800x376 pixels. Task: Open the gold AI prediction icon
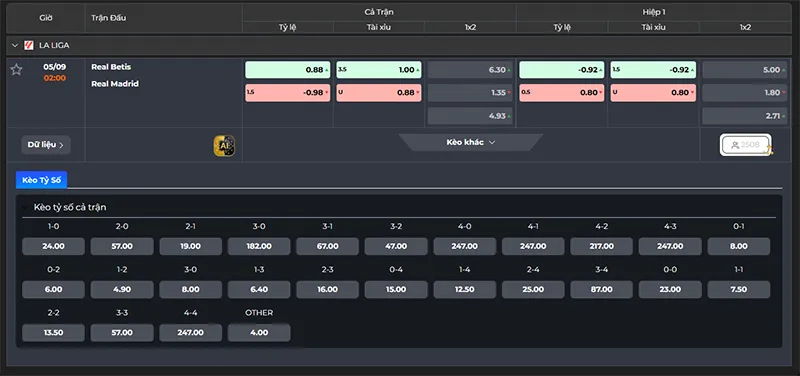224,145
